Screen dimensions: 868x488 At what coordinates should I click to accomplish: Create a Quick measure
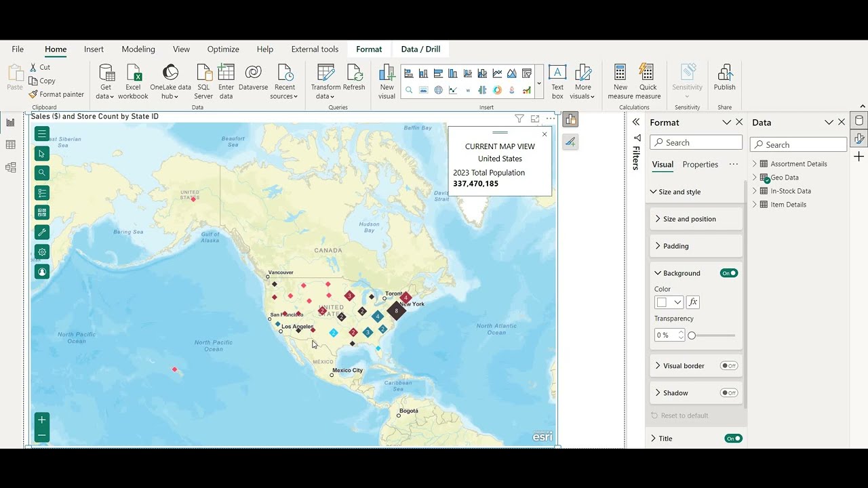pos(648,81)
